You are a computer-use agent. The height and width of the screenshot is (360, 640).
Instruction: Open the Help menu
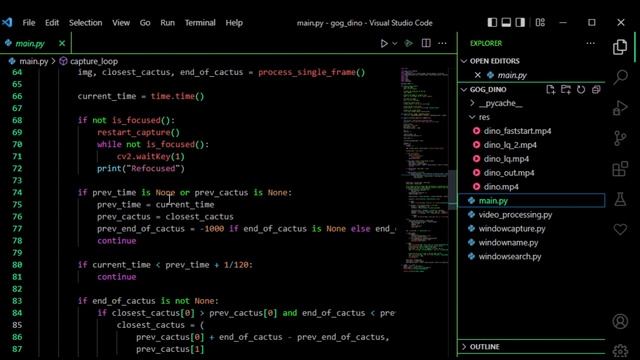[x=234, y=23]
